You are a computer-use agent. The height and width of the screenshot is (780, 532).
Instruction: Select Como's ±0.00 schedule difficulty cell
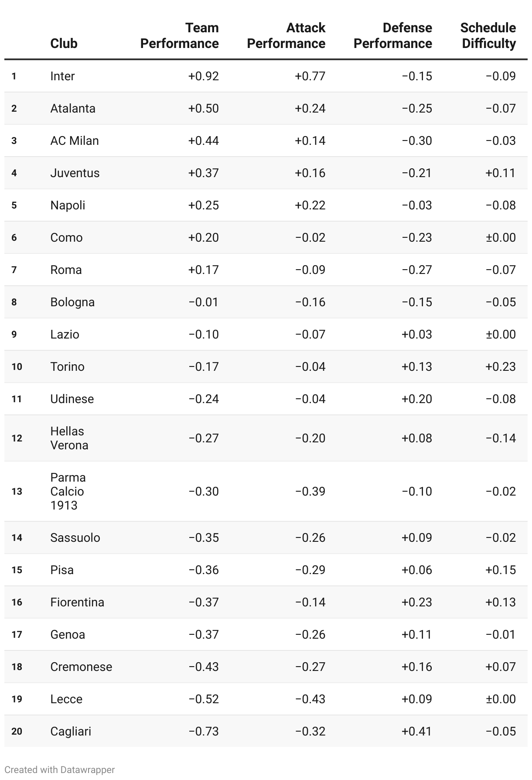tap(501, 237)
